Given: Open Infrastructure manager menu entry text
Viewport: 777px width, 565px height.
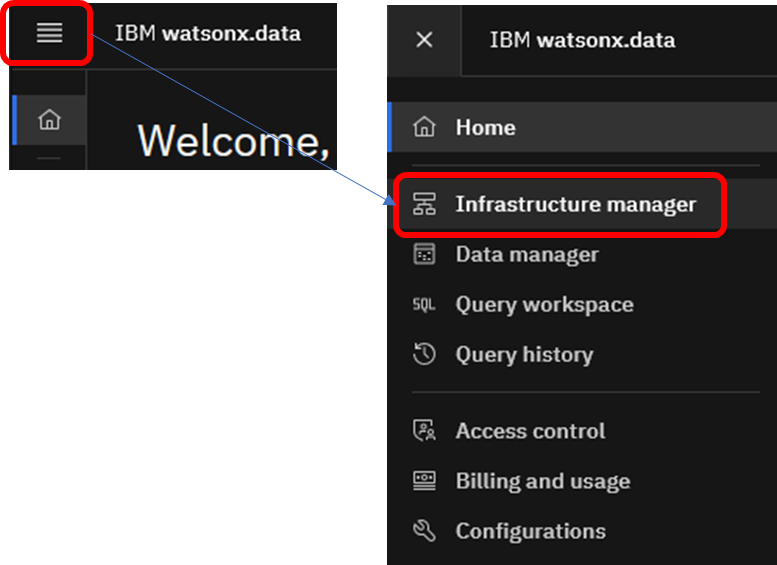Looking at the screenshot, I should [x=575, y=205].
